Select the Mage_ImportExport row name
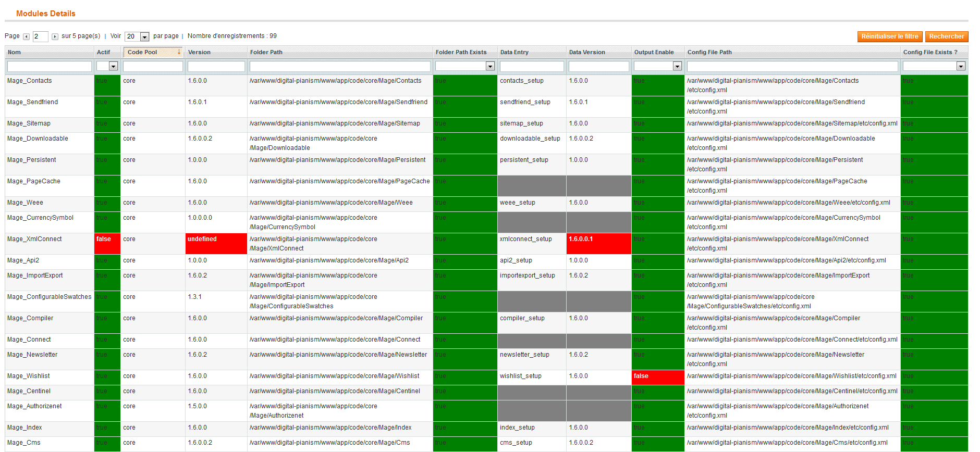Viewport: 980px width, 452px height. [x=35, y=275]
